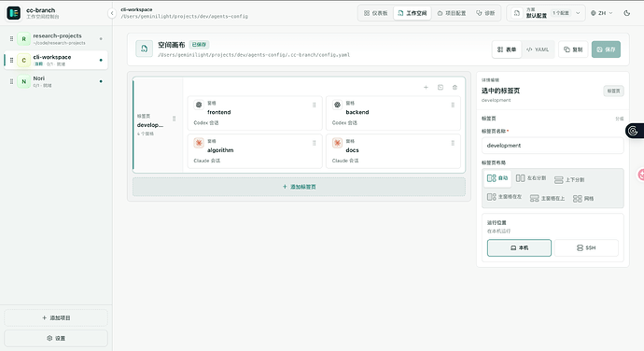Select the Nori project
Screen dimensions: 644x351
pos(56,81)
